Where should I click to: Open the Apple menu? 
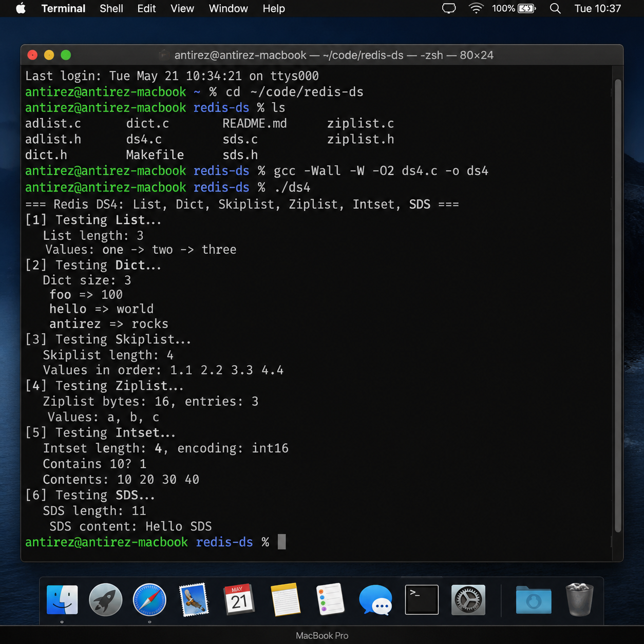pos(21,8)
